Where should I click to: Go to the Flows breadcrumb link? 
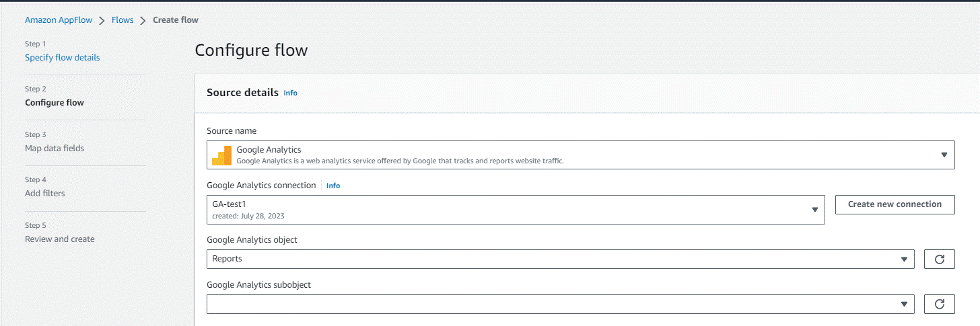pos(123,20)
